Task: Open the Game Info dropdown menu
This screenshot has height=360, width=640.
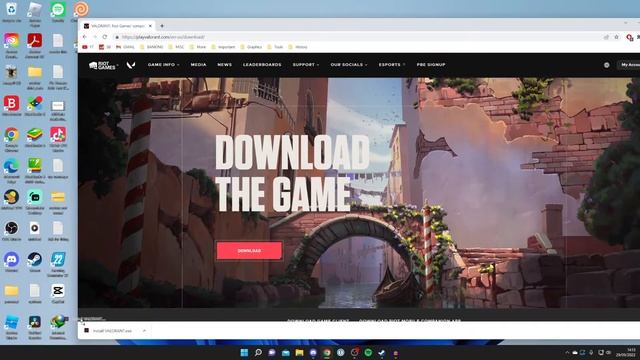Action: (x=163, y=64)
